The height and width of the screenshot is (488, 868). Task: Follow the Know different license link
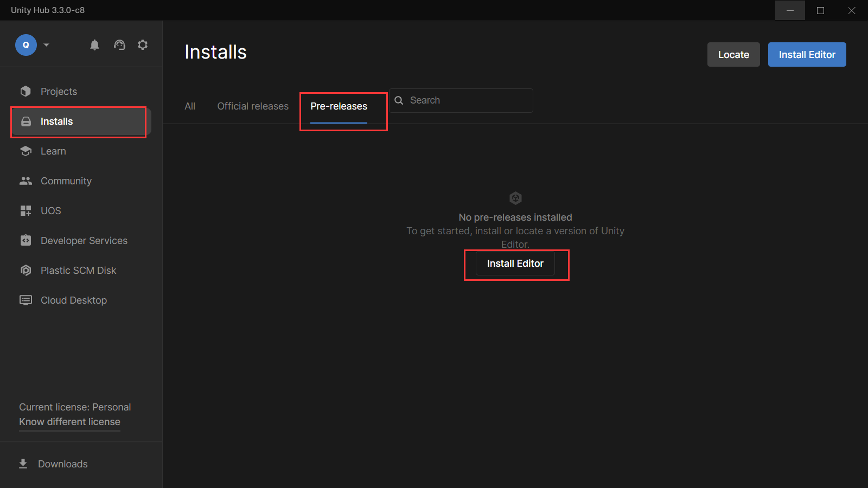click(69, 422)
